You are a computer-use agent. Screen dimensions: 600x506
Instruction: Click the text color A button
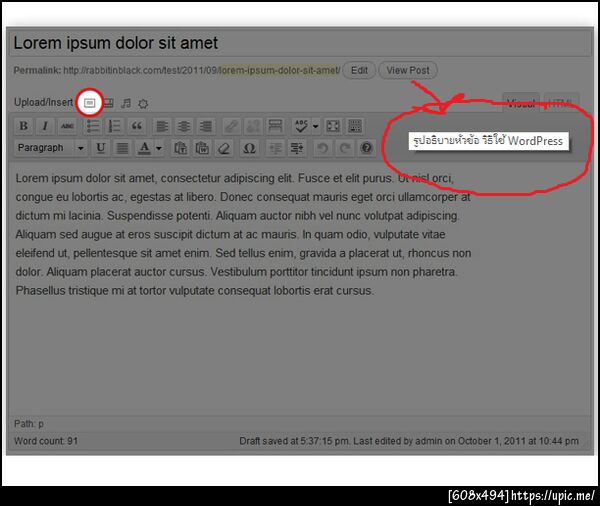144,148
